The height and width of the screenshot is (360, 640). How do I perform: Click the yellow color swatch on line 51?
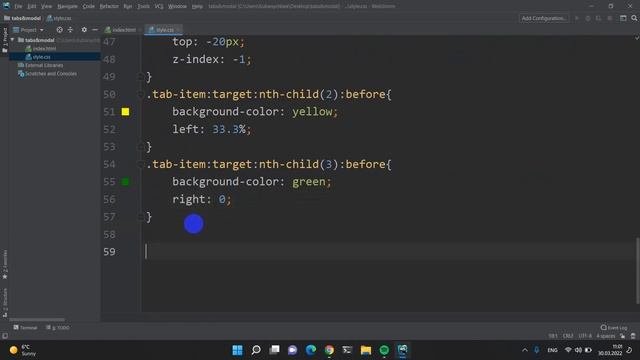tap(125, 112)
